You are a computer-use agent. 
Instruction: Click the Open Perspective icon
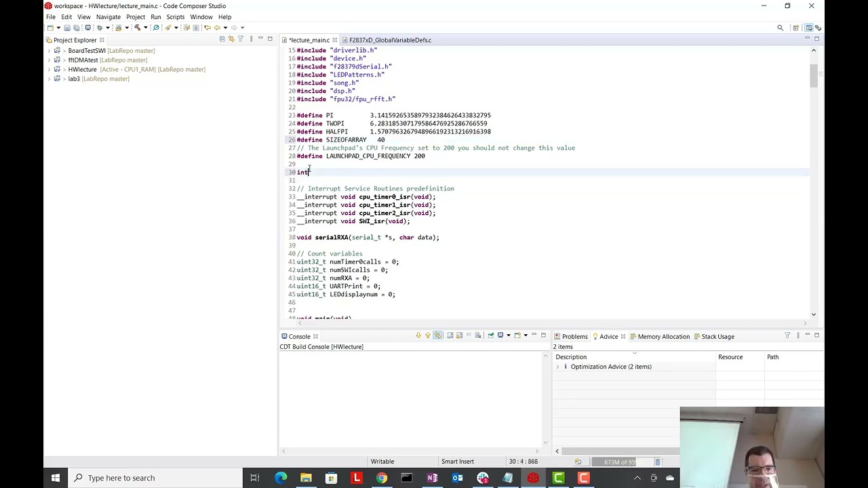pyautogui.click(x=795, y=28)
